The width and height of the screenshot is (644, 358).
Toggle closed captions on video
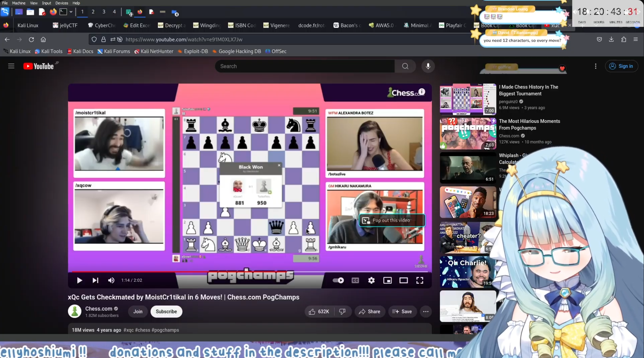[x=355, y=280]
